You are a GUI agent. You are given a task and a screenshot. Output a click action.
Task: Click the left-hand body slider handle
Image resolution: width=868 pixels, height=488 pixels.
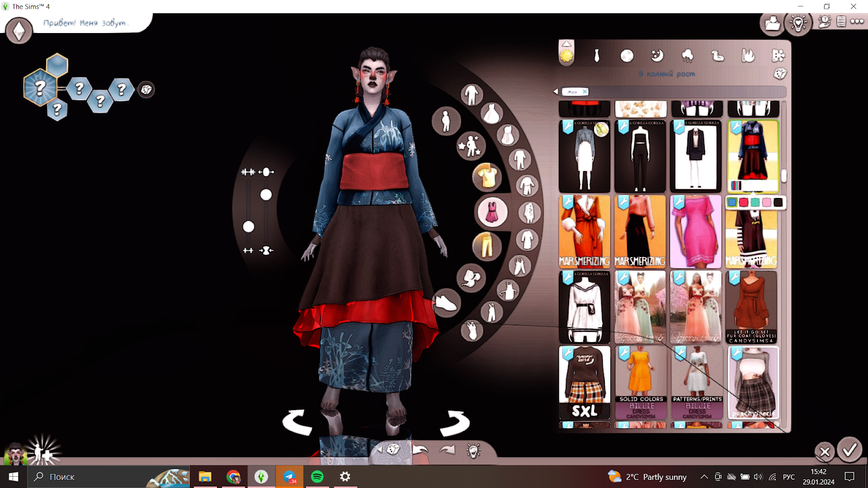coord(248,227)
